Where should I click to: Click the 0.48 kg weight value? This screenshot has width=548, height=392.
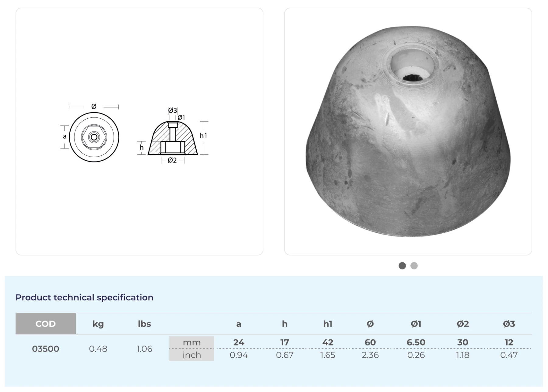[x=98, y=349]
